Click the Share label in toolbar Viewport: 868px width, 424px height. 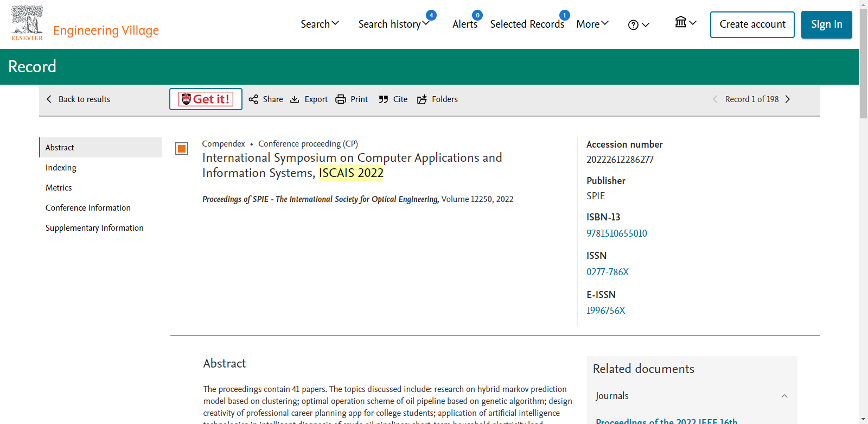click(273, 99)
